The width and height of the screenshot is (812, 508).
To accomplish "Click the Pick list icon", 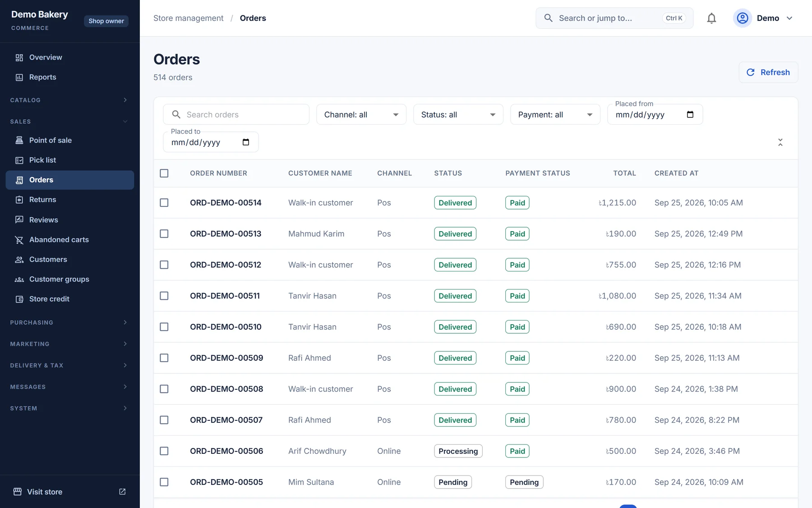I will [19, 160].
